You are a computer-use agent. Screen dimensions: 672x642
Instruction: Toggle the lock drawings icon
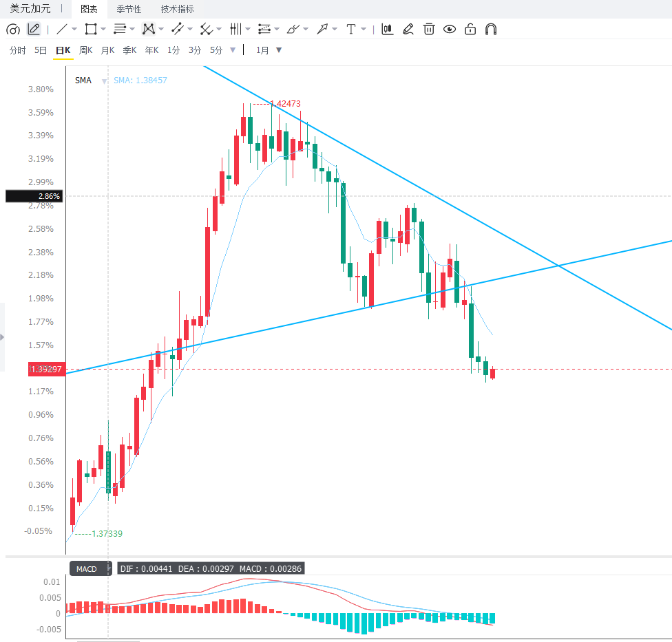click(x=470, y=29)
